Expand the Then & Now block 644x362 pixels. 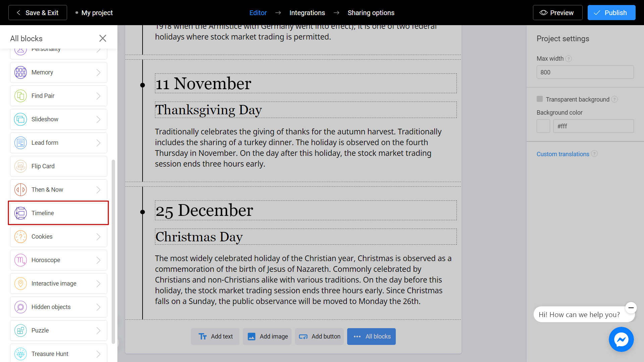[98, 189]
